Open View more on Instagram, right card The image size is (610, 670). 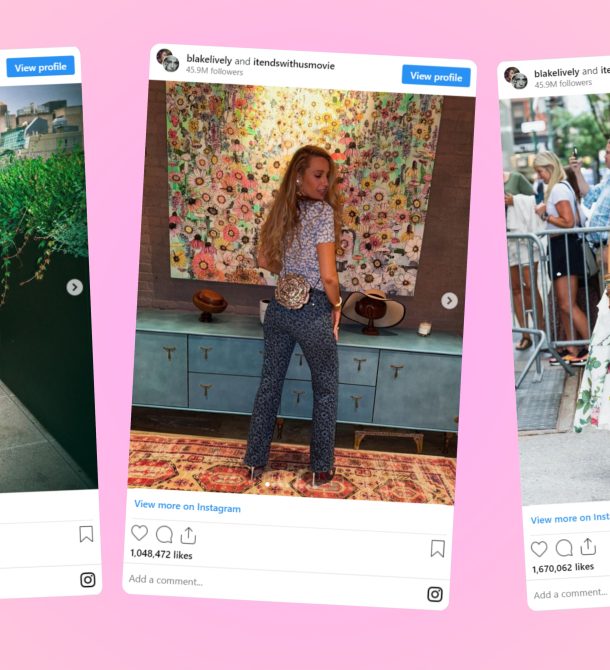(x=570, y=518)
